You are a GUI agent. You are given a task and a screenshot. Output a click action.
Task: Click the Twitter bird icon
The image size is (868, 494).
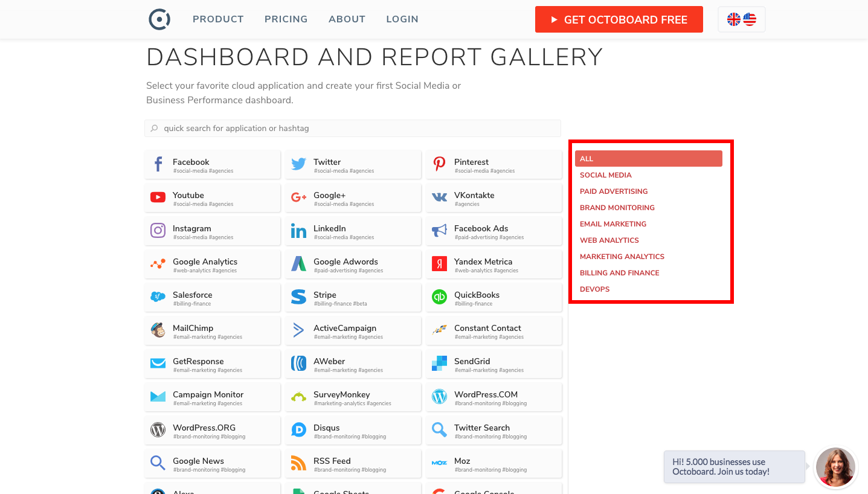pyautogui.click(x=298, y=164)
